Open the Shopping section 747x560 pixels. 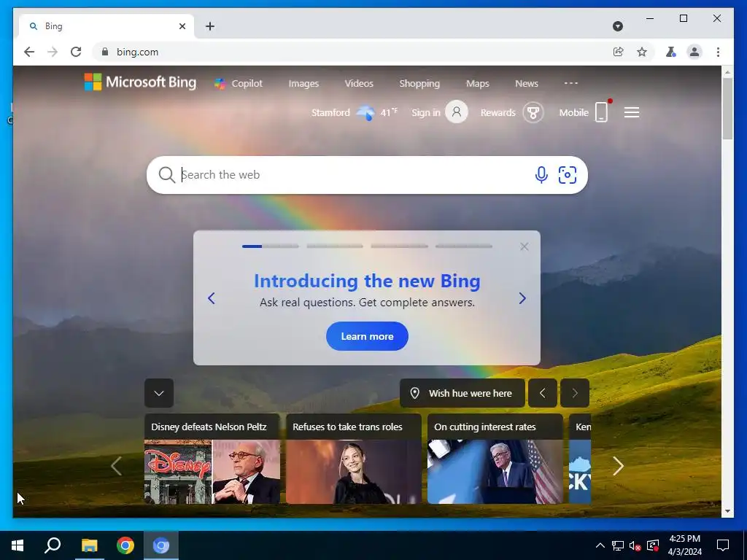click(419, 83)
